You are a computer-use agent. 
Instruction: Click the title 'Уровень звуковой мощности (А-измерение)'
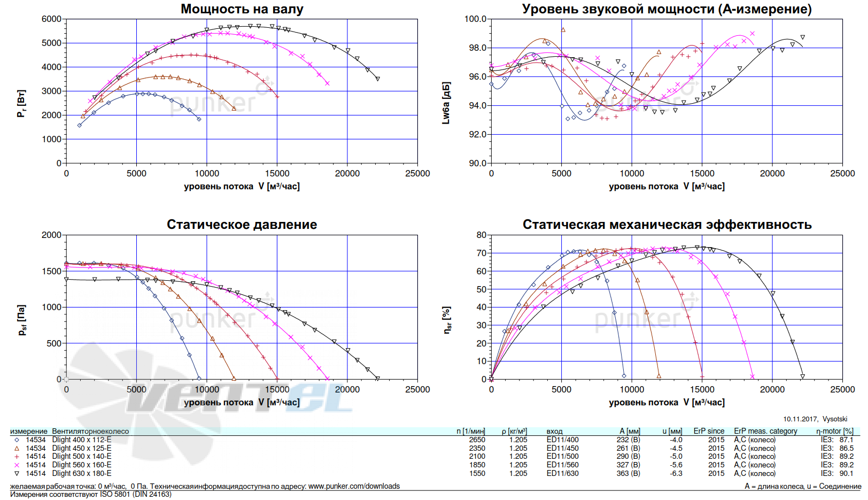point(666,9)
